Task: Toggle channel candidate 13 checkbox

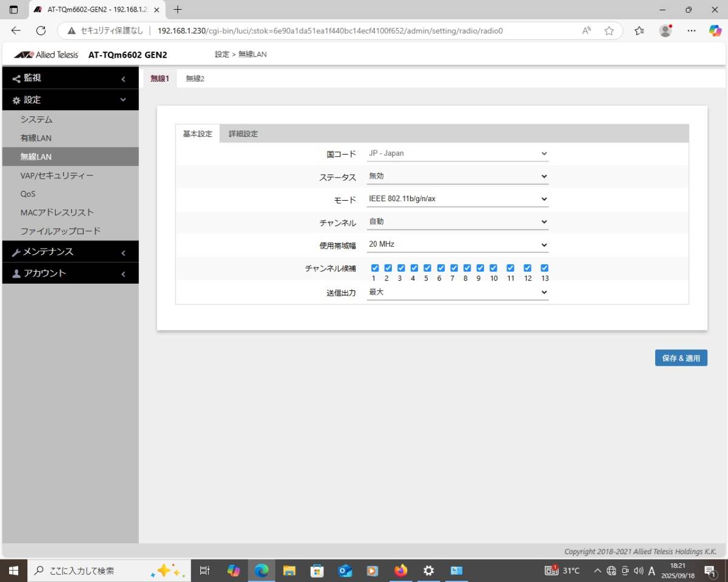Action: tap(545, 268)
